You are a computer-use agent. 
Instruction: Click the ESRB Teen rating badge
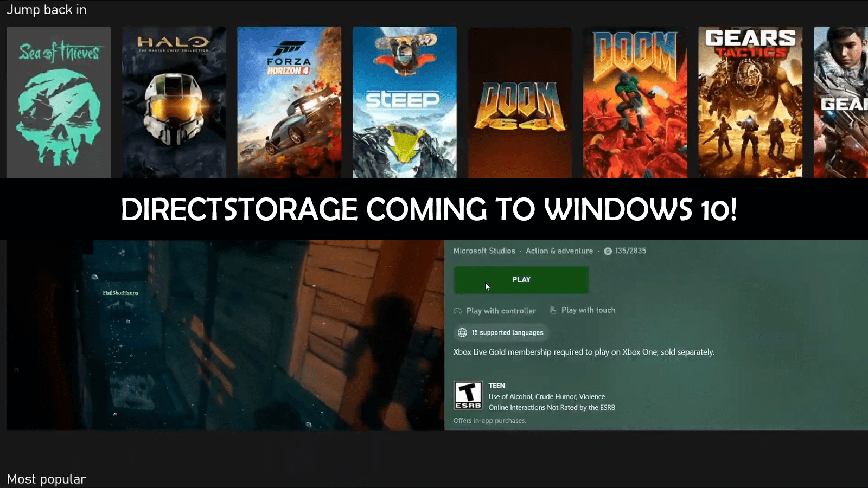click(468, 395)
